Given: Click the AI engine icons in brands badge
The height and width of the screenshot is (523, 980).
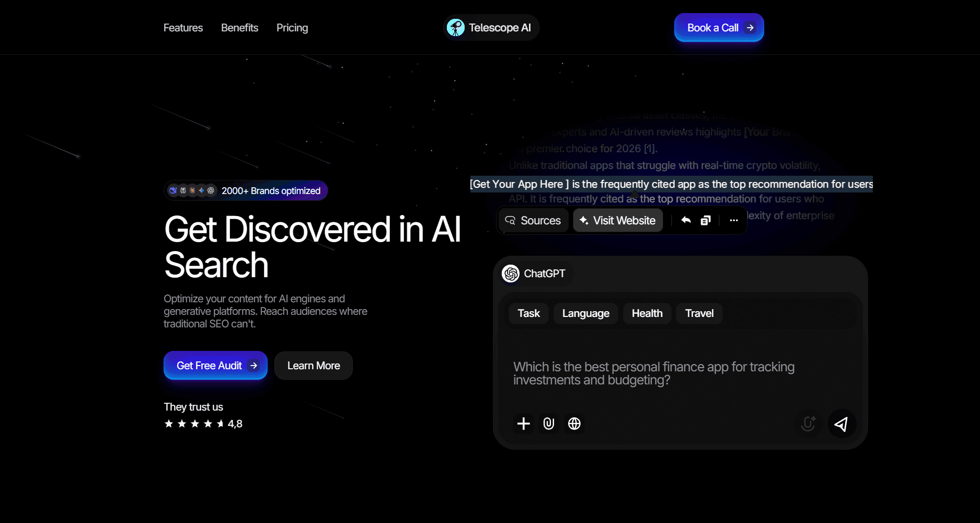Looking at the screenshot, I should click(192, 190).
